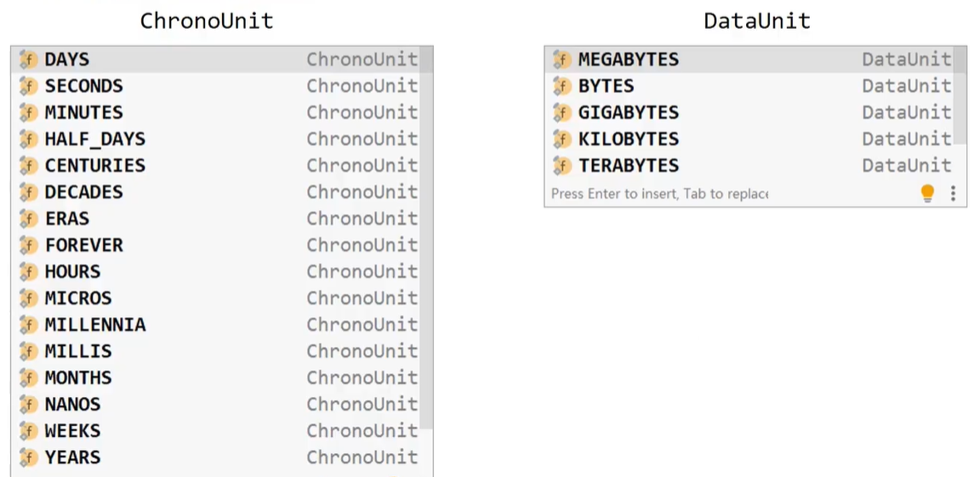The image size is (980, 477).
Task: Select the WEEKS completion item
Action: [215, 431]
